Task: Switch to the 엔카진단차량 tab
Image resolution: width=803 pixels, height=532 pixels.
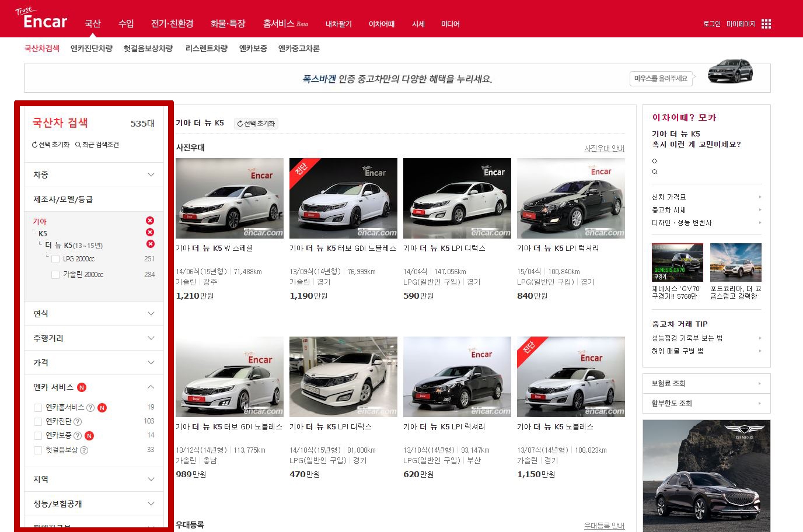Action: (92, 48)
